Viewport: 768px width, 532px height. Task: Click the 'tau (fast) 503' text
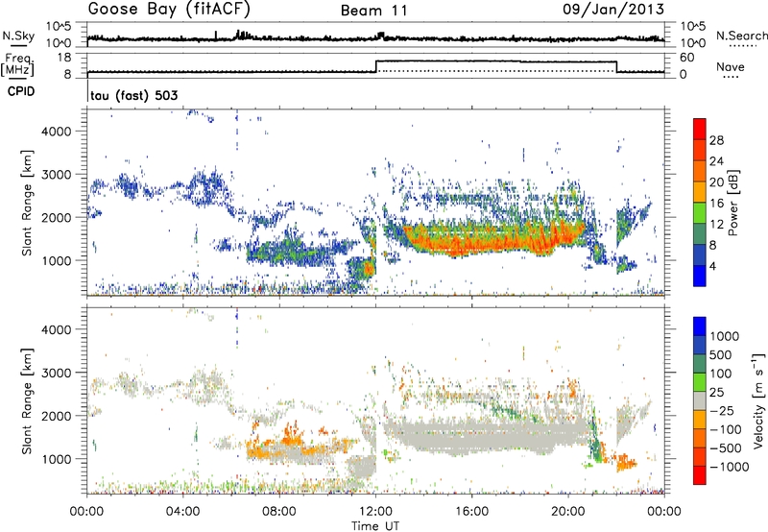point(134,95)
